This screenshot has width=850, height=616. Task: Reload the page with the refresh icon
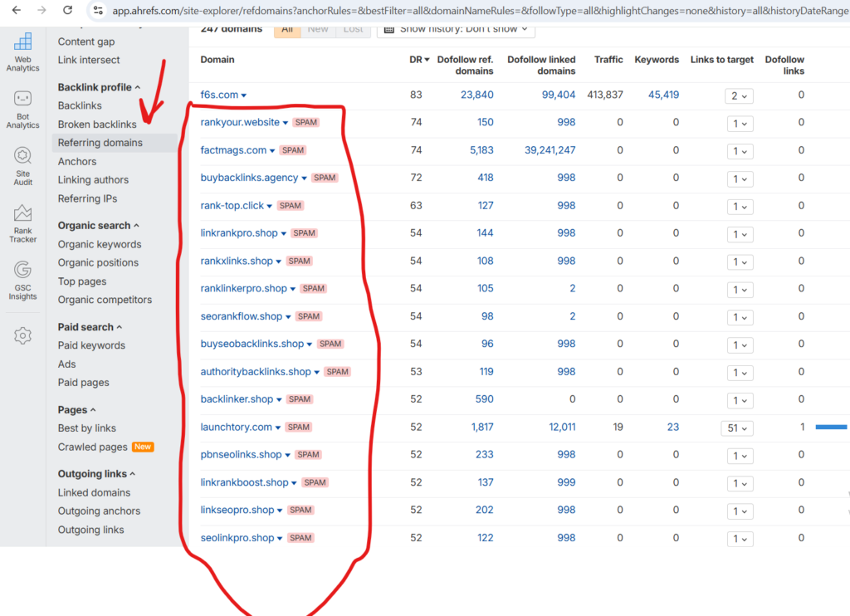67,10
